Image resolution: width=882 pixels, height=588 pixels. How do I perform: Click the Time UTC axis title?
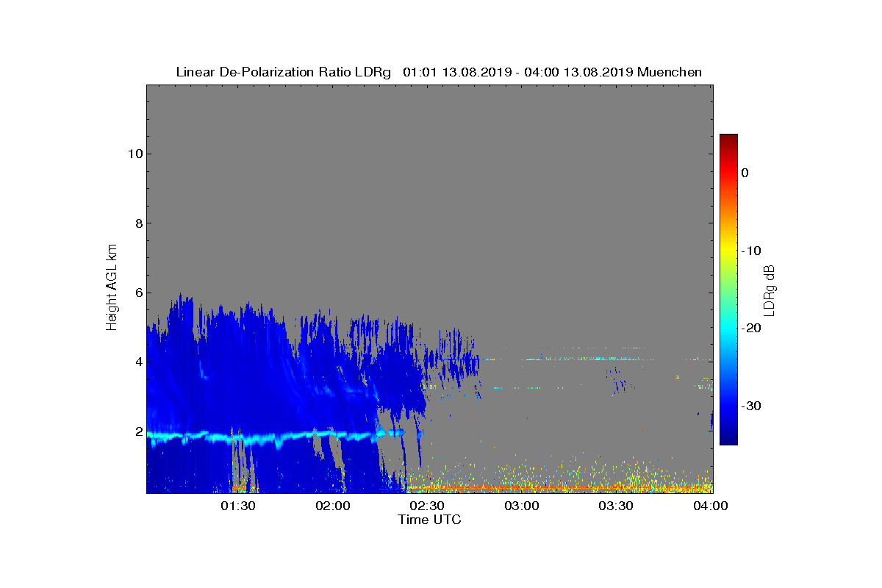coord(430,520)
